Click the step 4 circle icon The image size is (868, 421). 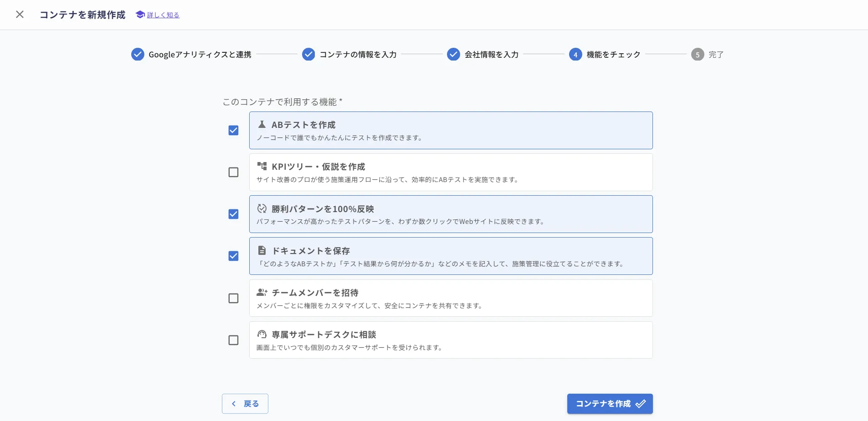click(575, 54)
